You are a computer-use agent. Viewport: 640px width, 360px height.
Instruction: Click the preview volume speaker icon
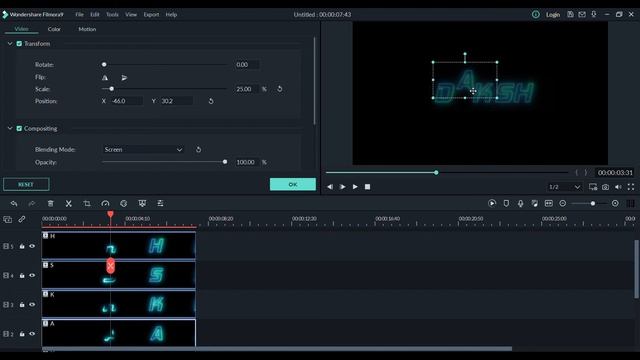618,187
